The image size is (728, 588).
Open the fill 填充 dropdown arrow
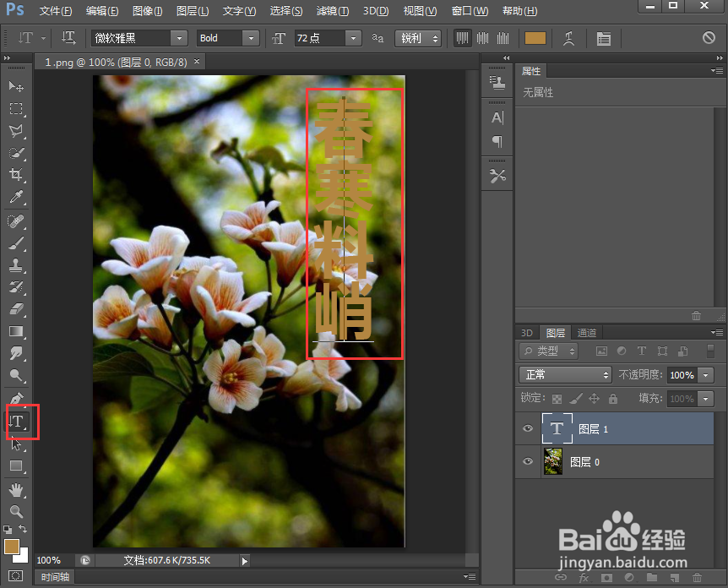click(x=706, y=399)
